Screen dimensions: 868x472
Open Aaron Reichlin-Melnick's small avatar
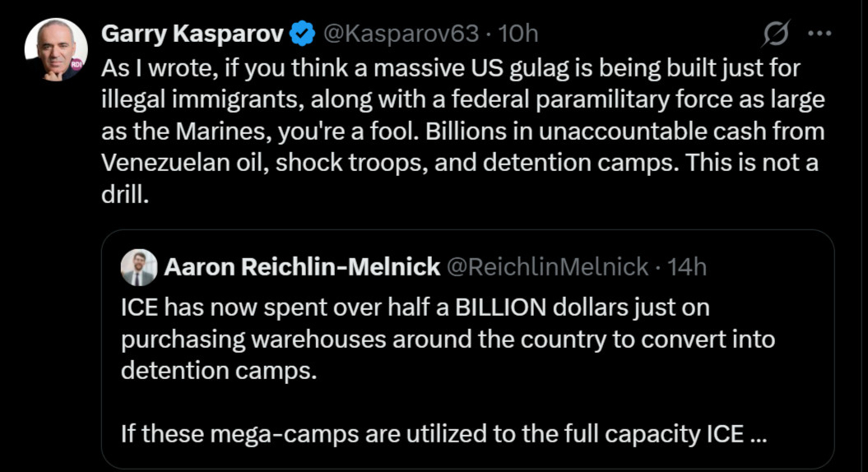pos(138,266)
